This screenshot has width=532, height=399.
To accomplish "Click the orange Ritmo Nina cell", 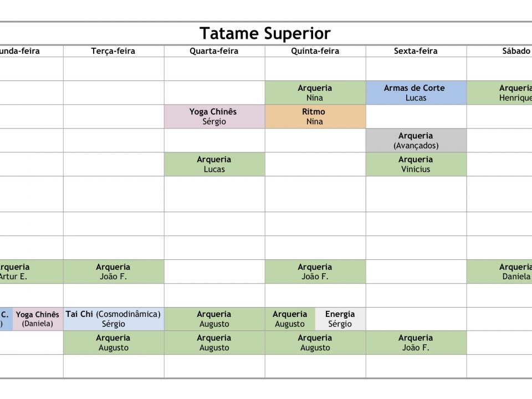I will click(x=315, y=116).
